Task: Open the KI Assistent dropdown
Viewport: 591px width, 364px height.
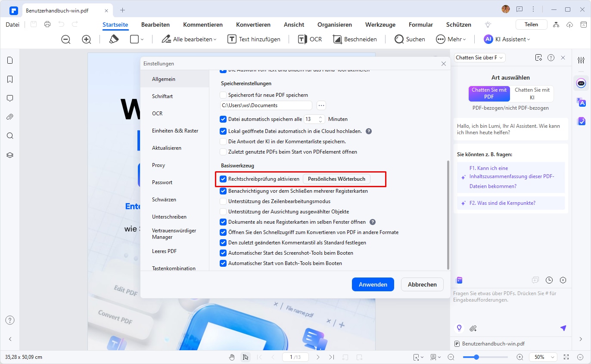Action: pyautogui.click(x=507, y=39)
